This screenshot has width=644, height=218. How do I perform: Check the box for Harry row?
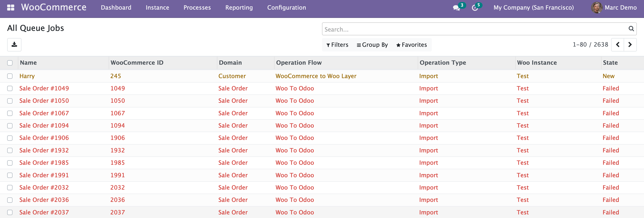click(10, 76)
